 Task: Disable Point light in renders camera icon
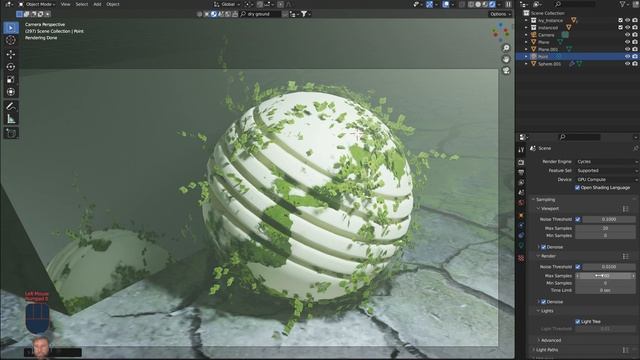635,57
